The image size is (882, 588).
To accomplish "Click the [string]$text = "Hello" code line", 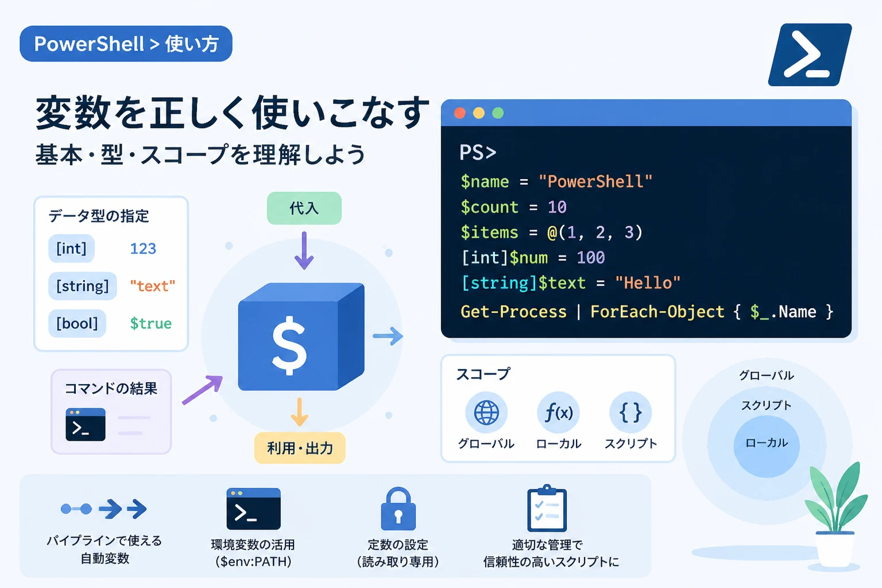I will point(571,283).
